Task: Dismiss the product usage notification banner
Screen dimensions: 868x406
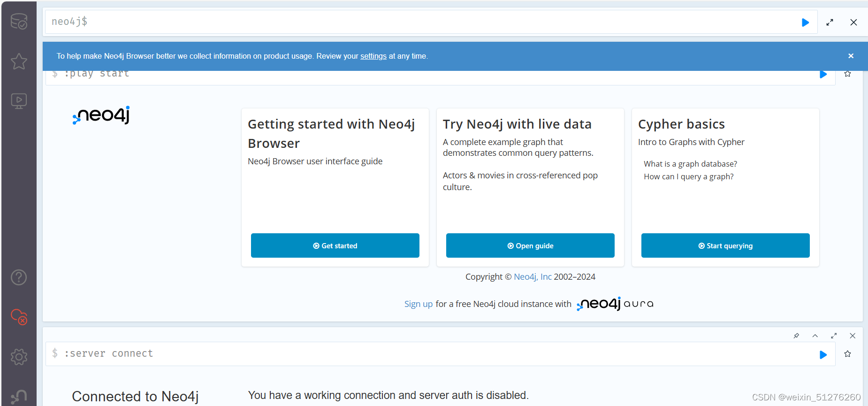Action: tap(851, 56)
